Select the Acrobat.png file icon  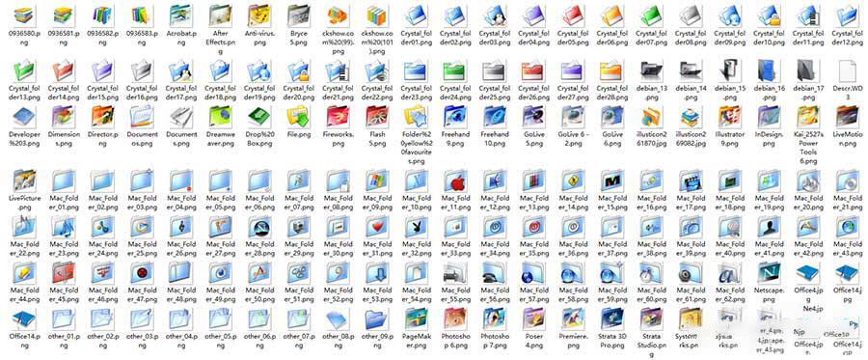[x=180, y=14]
